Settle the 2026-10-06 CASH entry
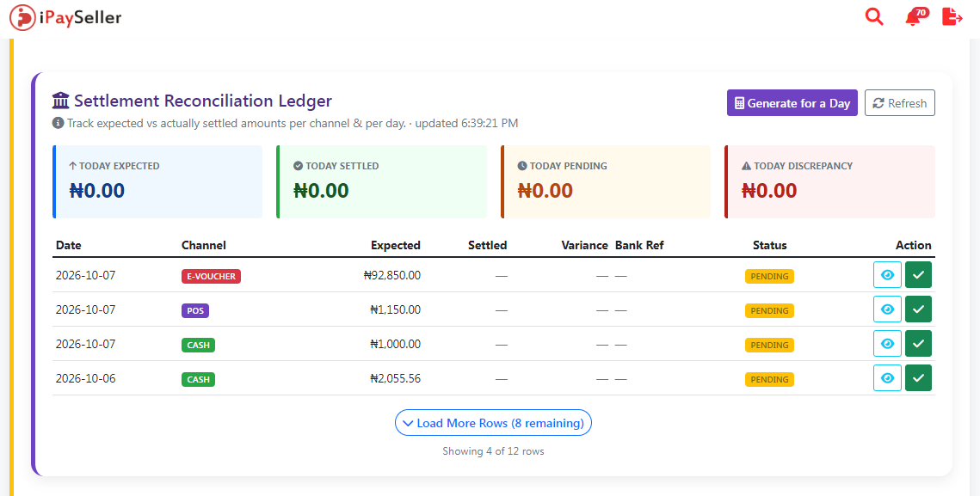980x496 pixels. point(918,378)
